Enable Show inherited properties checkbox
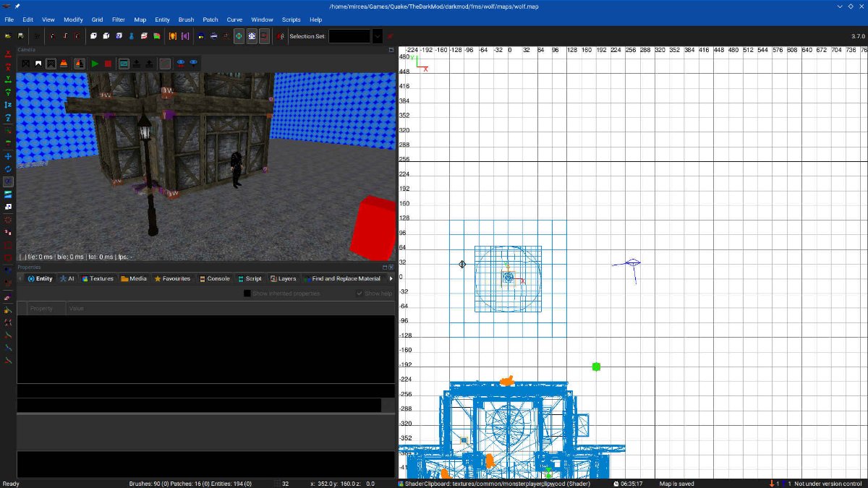This screenshot has width=868, height=488. click(x=247, y=294)
